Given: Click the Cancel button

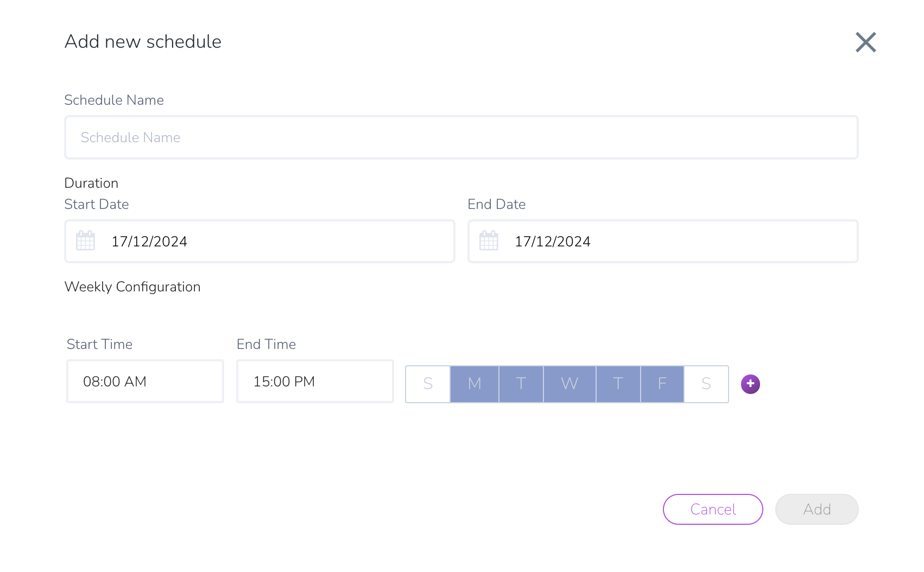Looking at the screenshot, I should pyautogui.click(x=713, y=509).
